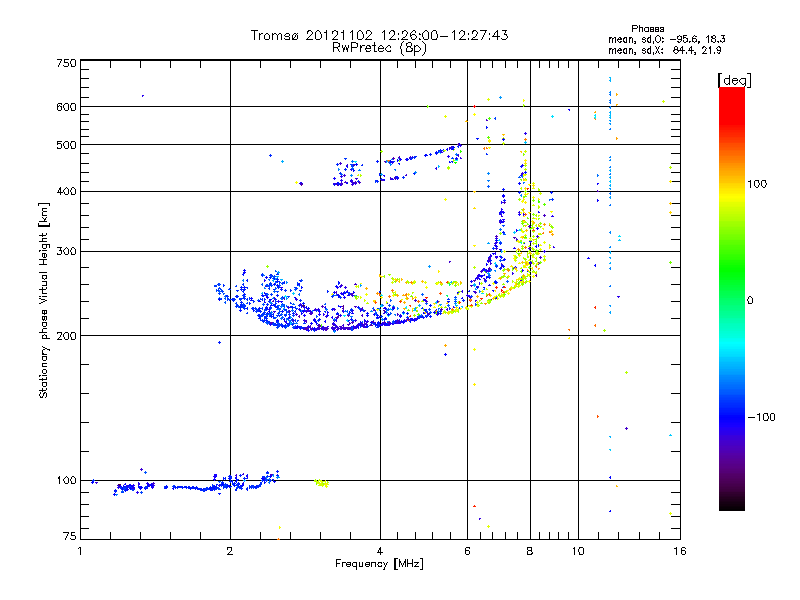This screenshot has height=600, width=800.
Task: Click the 'Phases' header label
Action: tap(647, 29)
